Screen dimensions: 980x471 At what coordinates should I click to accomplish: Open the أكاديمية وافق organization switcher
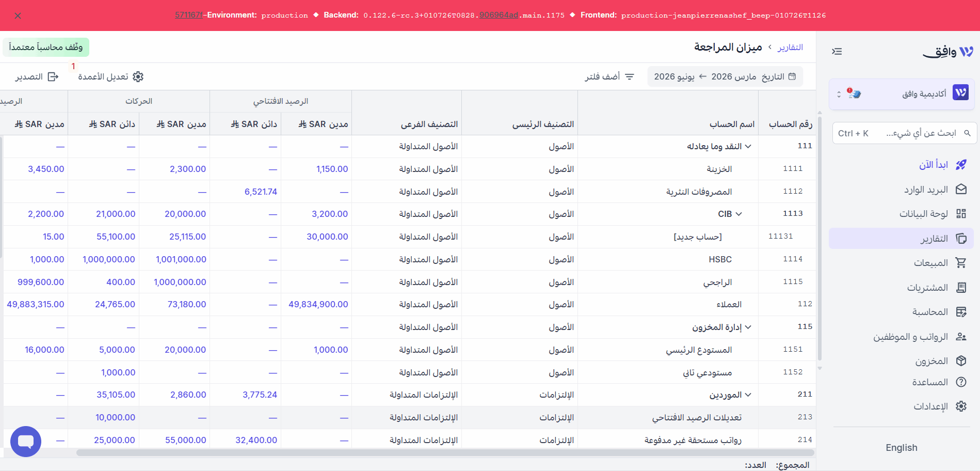point(902,94)
